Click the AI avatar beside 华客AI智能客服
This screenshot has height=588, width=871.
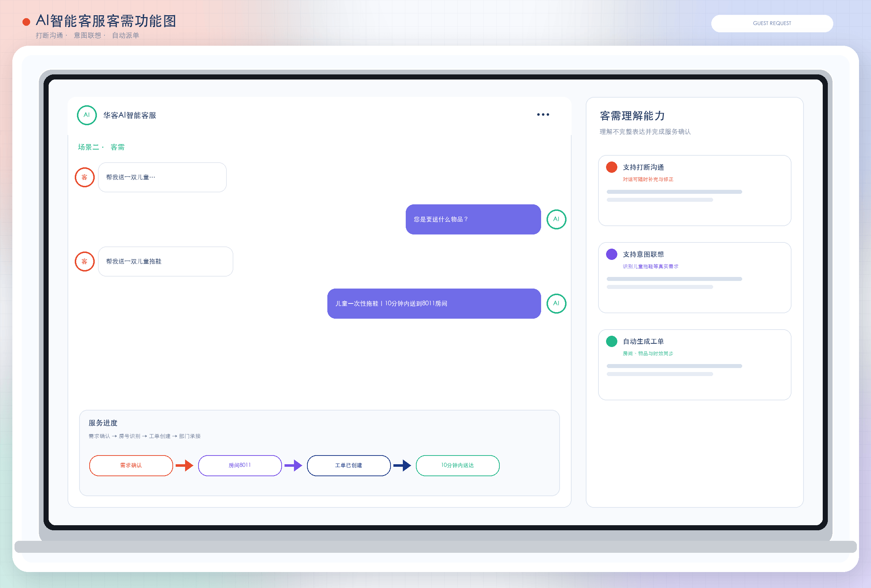[87, 115]
